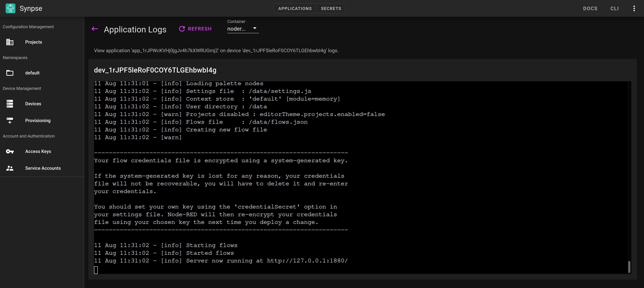Screen dimensions: 644x288
Task: Click the Service Accounts people icon
Action: [x=10, y=168]
